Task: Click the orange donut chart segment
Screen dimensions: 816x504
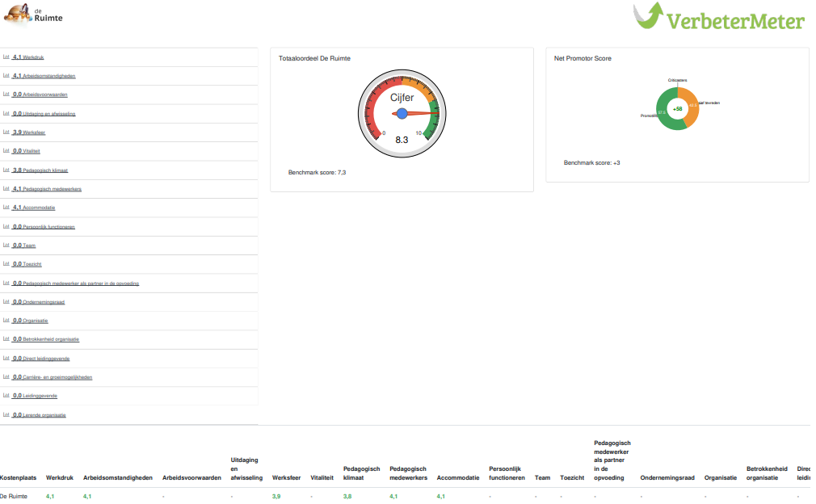Action: coord(692,105)
